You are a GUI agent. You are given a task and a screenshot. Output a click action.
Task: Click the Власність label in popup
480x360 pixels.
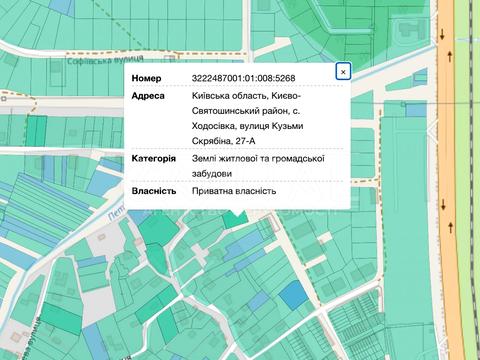coord(154,191)
